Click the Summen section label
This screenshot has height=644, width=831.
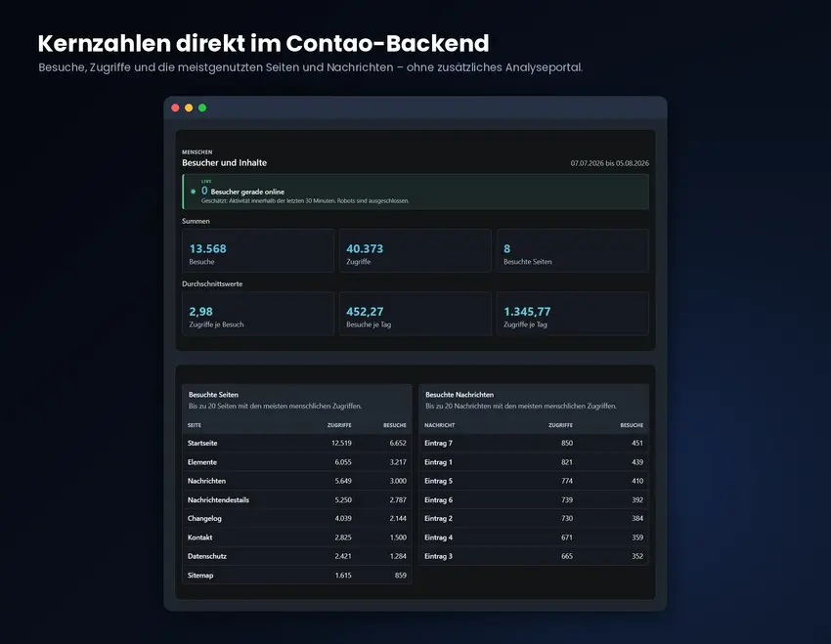click(x=196, y=221)
